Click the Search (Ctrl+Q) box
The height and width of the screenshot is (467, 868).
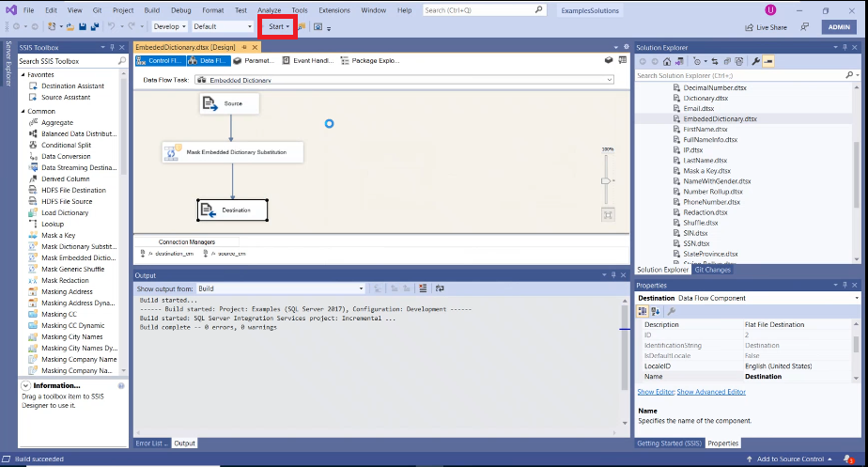[x=485, y=10]
